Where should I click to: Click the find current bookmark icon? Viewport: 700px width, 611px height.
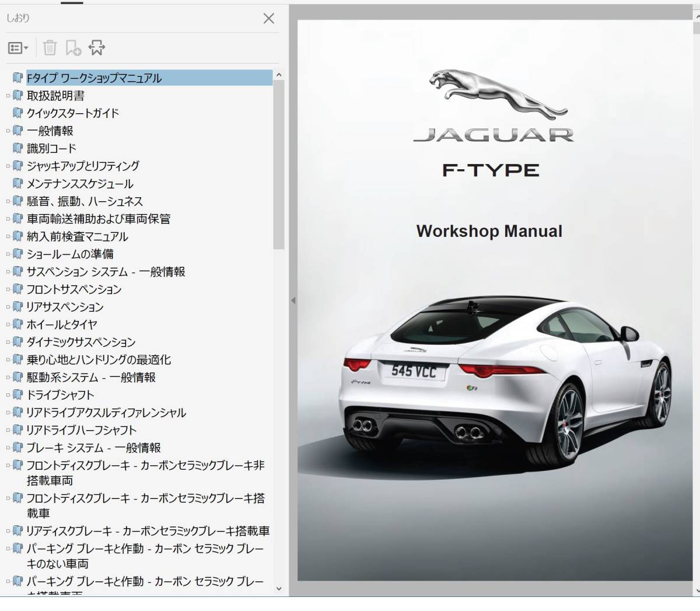pos(97,48)
